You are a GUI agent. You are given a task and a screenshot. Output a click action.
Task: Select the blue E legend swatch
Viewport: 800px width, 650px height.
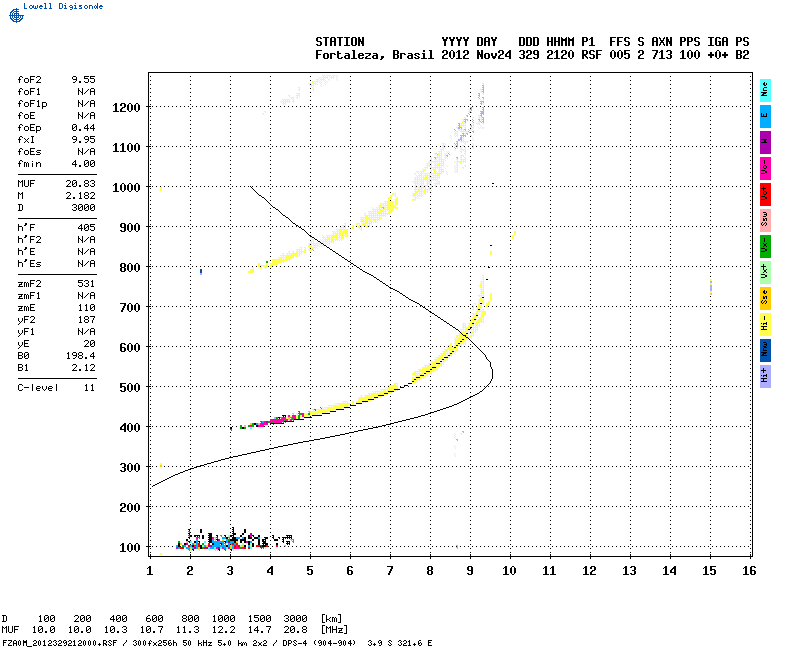(x=765, y=116)
